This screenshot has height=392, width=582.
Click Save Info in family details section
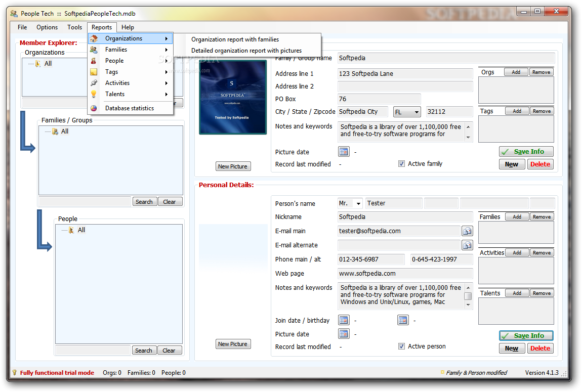(526, 151)
